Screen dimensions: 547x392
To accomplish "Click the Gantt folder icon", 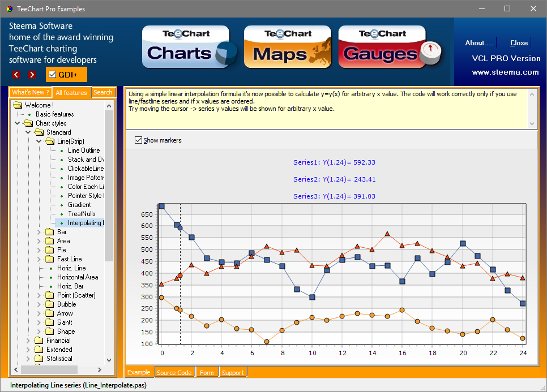I will pos(50,322).
